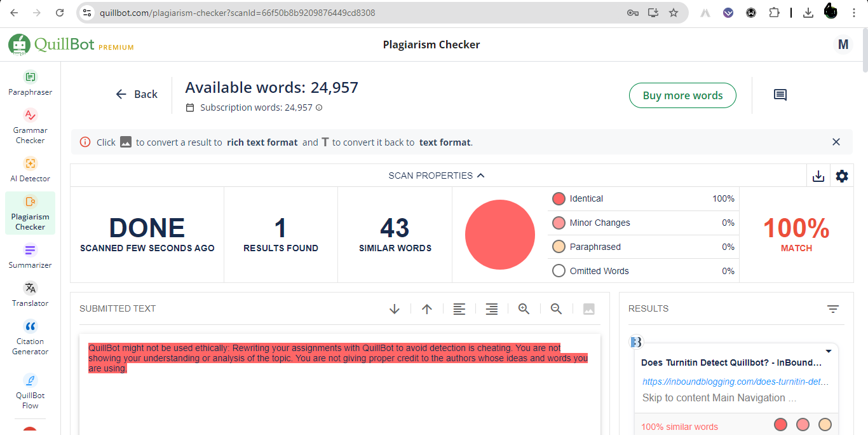Click the pink minor changes circle in result card

803,425
